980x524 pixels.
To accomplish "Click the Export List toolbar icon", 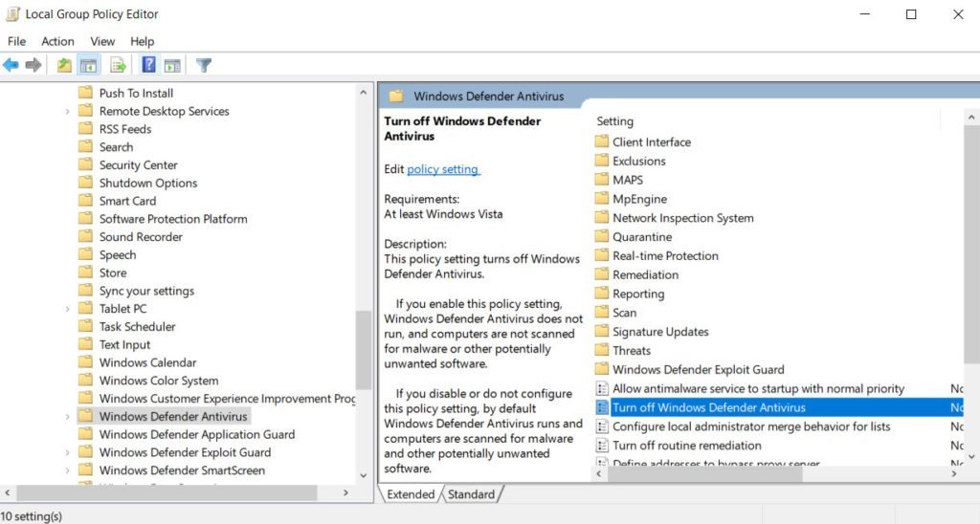I will click(118, 64).
